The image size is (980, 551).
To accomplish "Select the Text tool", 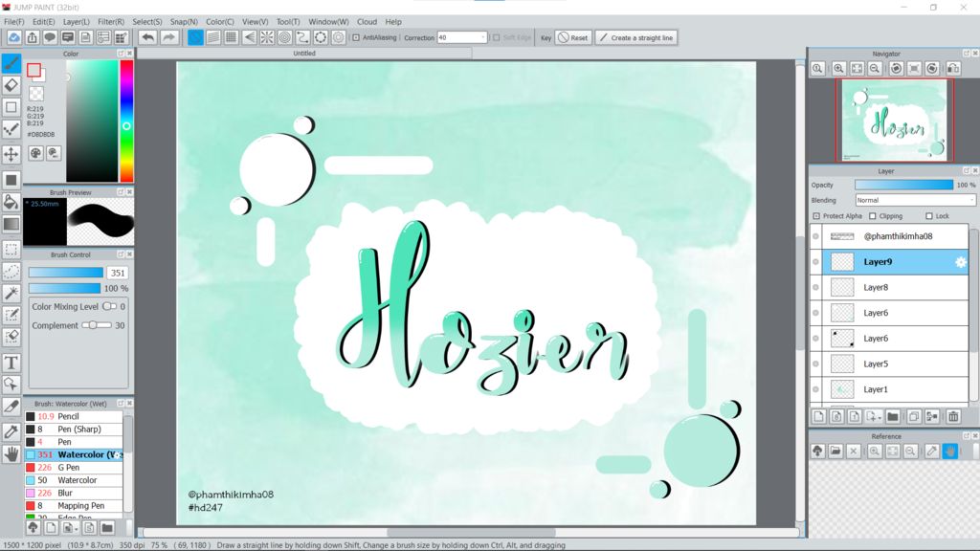I will coord(11,363).
